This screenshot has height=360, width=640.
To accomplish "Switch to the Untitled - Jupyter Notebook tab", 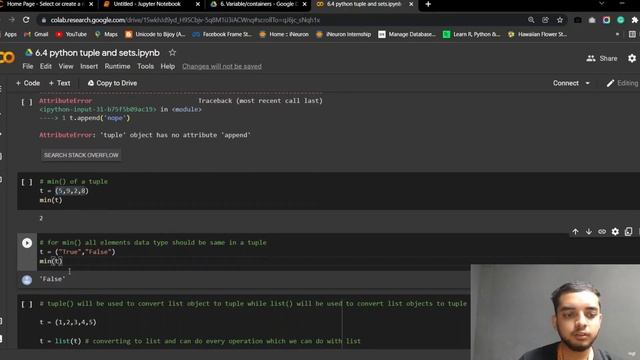I will [147, 4].
